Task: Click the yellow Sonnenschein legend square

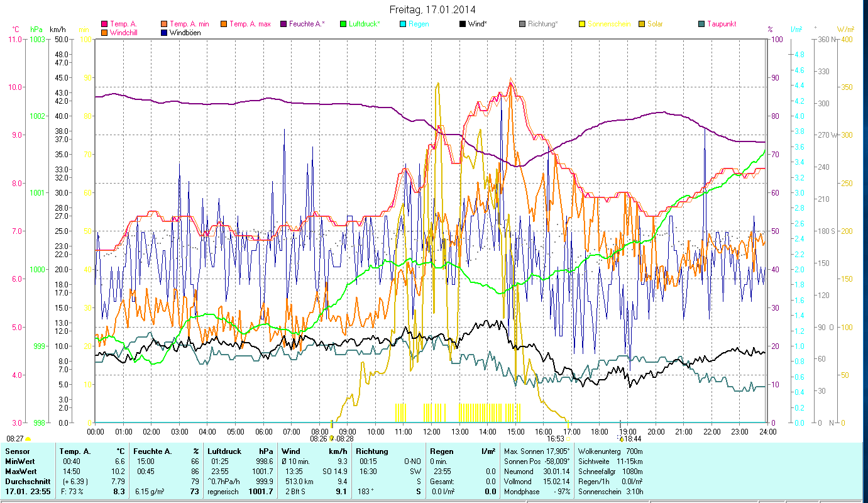Action: 582,25
